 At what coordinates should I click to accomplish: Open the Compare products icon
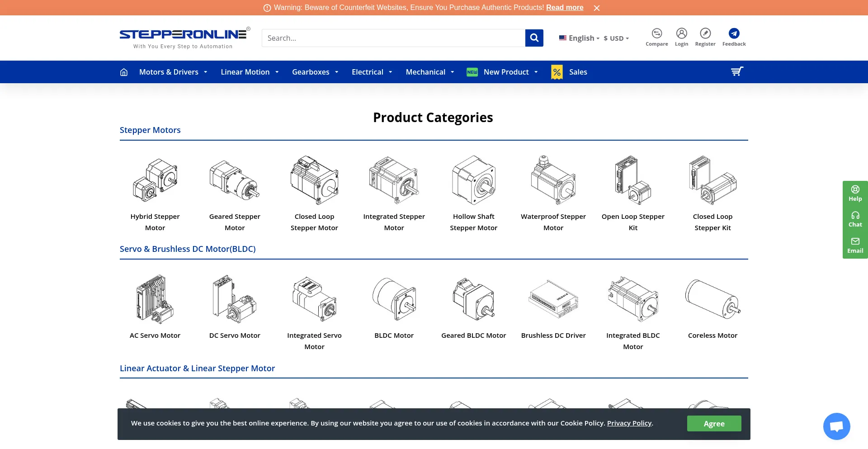tap(656, 33)
